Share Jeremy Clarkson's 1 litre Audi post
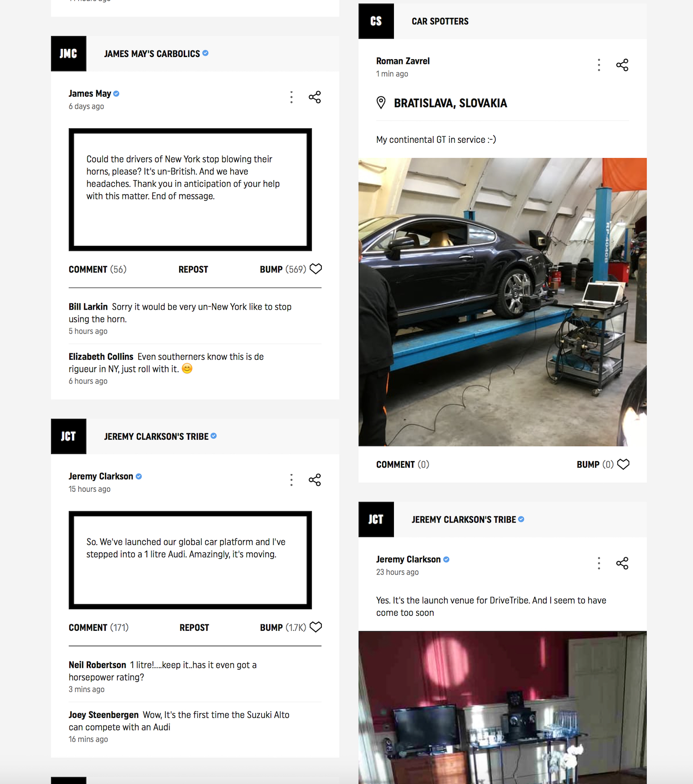 coord(315,480)
